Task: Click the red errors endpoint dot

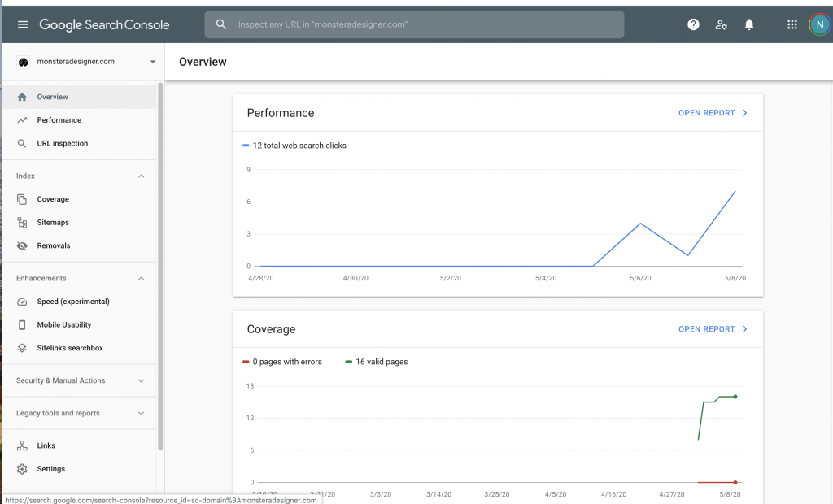Action: (x=735, y=482)
